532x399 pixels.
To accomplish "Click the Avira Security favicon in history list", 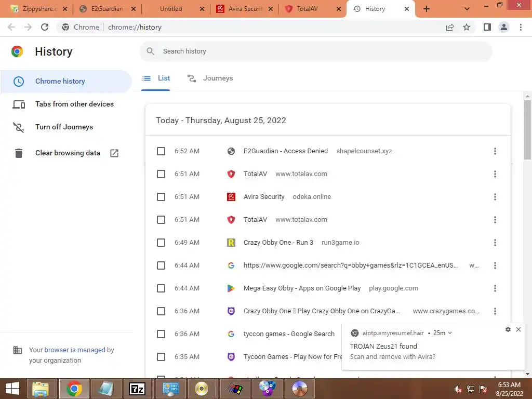I will pos(231,197).
